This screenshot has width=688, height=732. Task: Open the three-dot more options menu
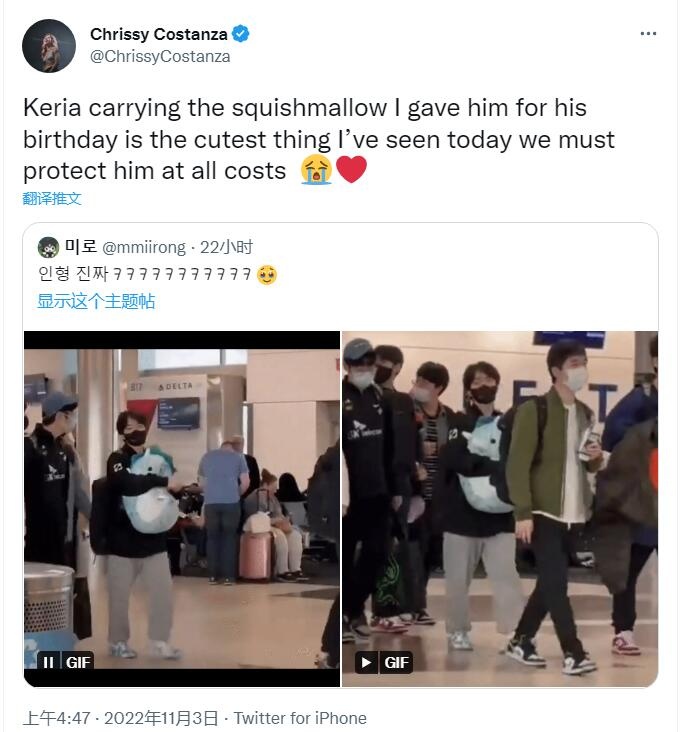click(x=648, y=34)
